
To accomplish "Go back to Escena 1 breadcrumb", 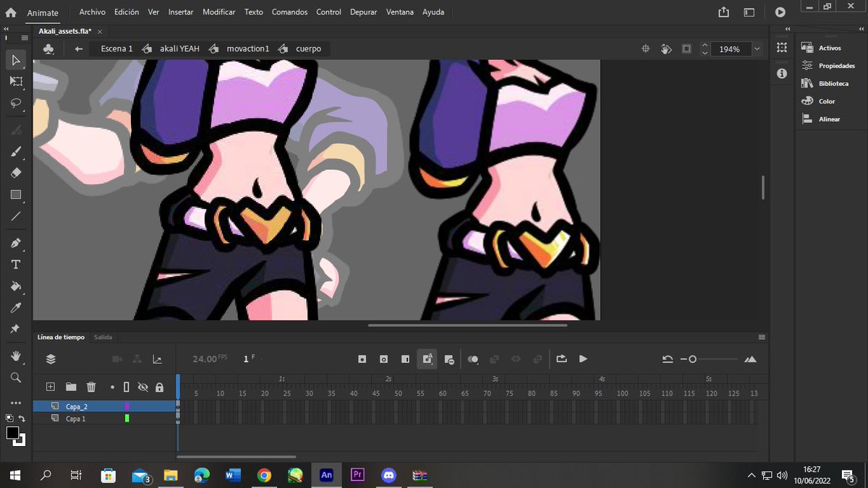I will [116, 49].
